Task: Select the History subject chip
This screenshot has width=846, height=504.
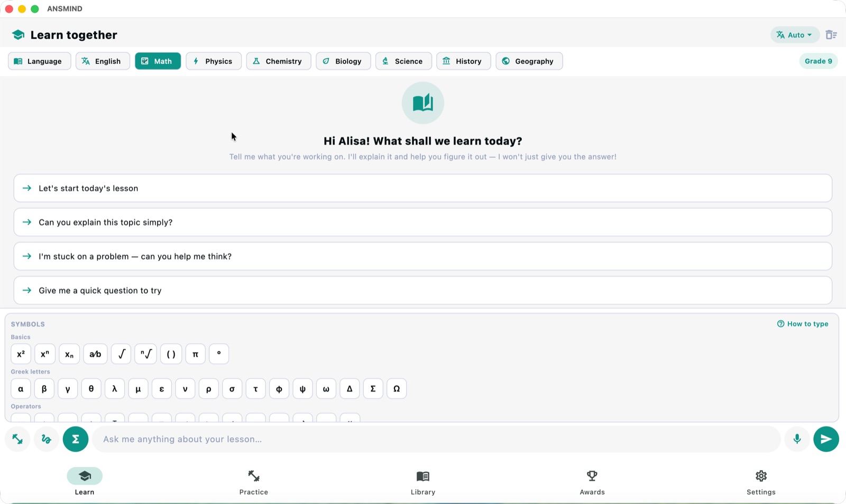Action: click(x=464, y=61)
